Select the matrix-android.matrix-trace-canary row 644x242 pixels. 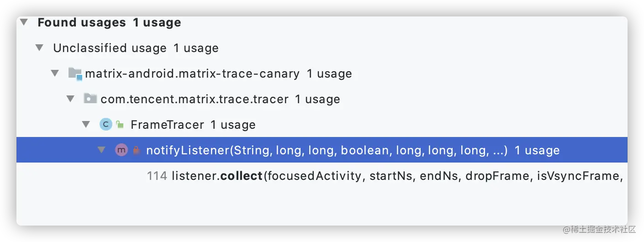click(x=322, y=74)
